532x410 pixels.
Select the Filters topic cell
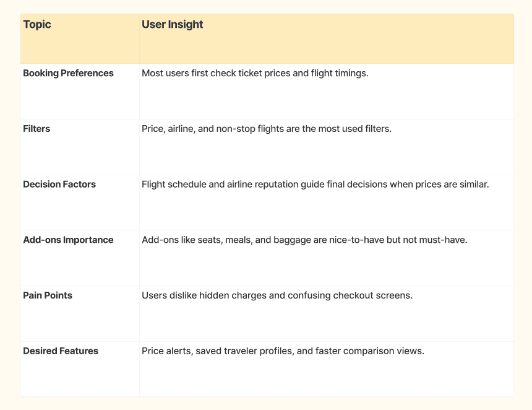pos(36,129)
